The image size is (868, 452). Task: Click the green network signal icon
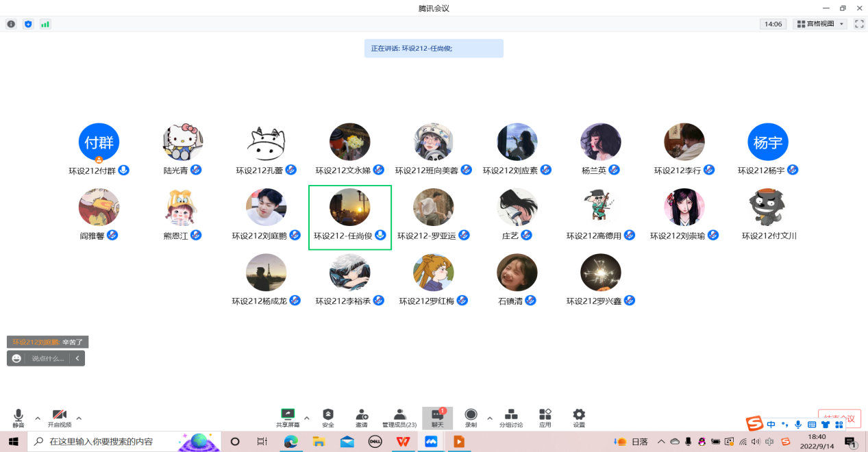click(45, 24)
